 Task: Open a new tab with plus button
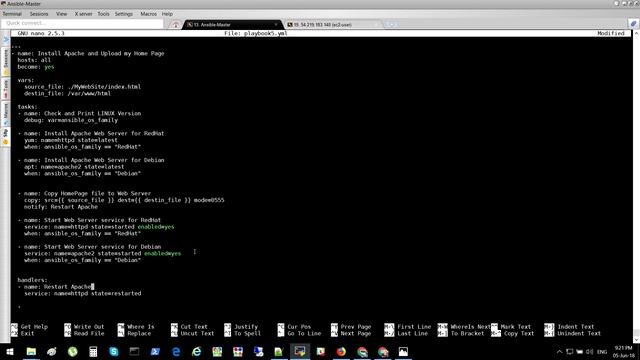[x=391, y=24]
